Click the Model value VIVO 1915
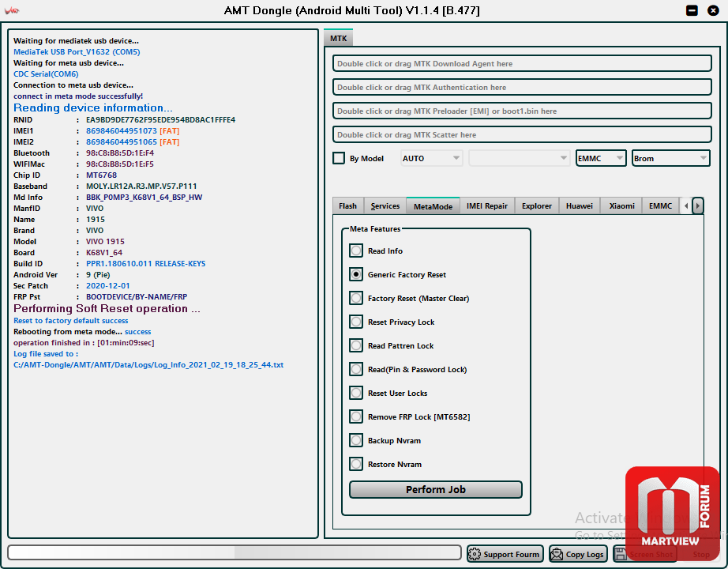This screenshot has width=728, height=569. point(105,241)
